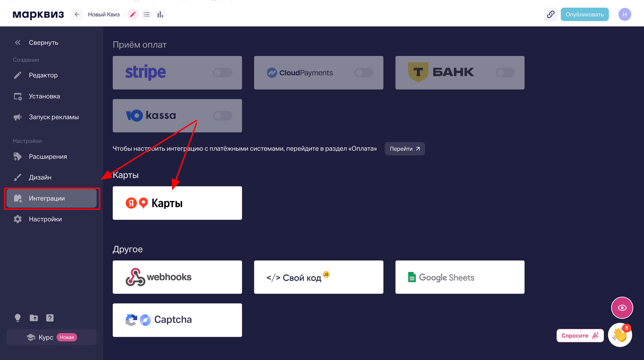
Task: Copy quiz link with chain icon
Action: [x=550, y=14]
